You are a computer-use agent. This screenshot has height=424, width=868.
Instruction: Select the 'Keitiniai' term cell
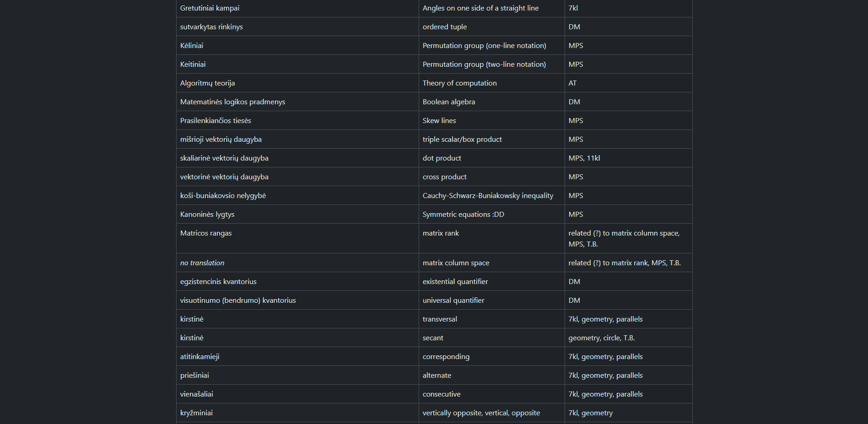pos(193,64)
